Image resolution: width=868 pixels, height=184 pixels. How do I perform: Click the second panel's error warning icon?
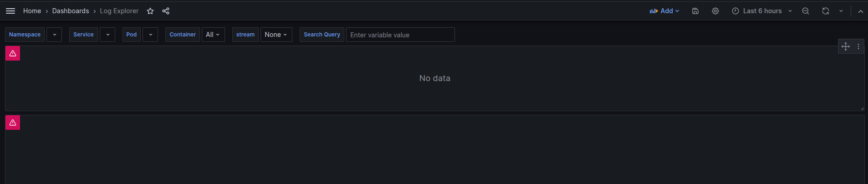pos(13,123)
